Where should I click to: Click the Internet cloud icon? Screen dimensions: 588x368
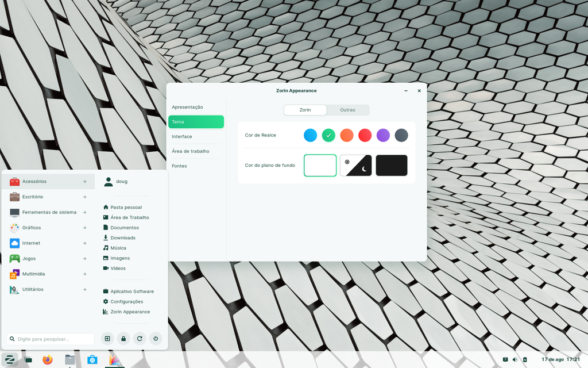(x=14, y=243)
